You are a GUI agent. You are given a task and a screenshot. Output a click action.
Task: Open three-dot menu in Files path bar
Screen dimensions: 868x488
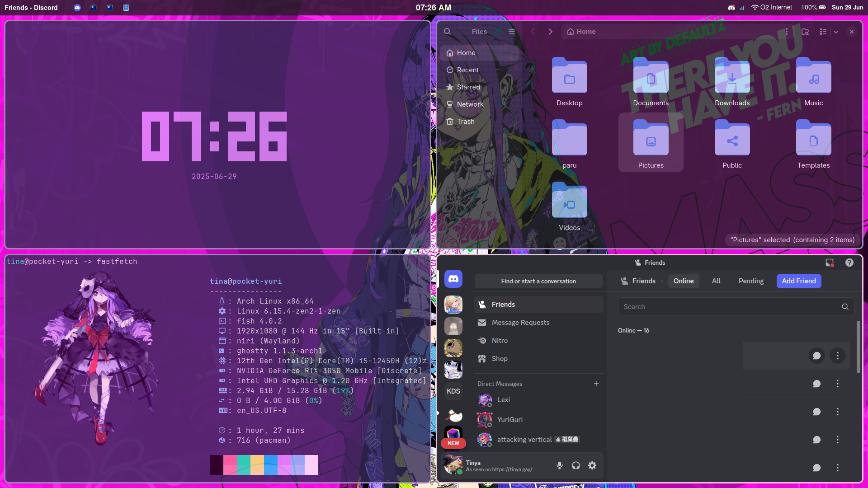[786, 32]
